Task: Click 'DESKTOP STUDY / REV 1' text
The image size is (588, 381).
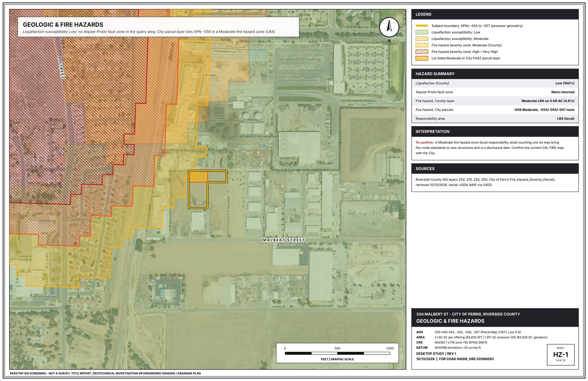Action: point(436,354)
